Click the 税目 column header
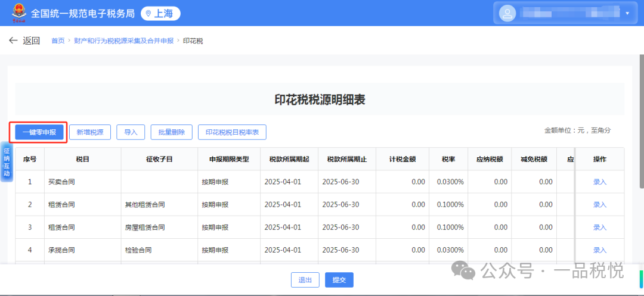Screen dimensions: 644x296 [82, 159]
